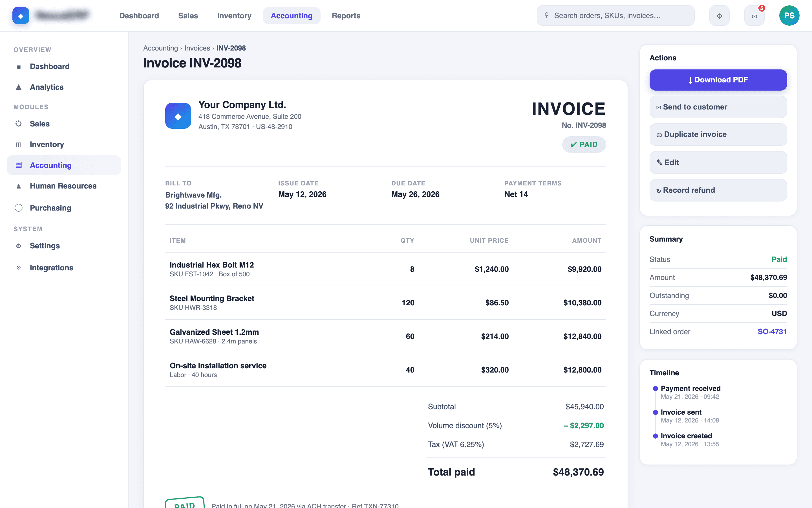Click the Edit invoice button
Screen dimensions: 812x508
[x=718, y=163]
